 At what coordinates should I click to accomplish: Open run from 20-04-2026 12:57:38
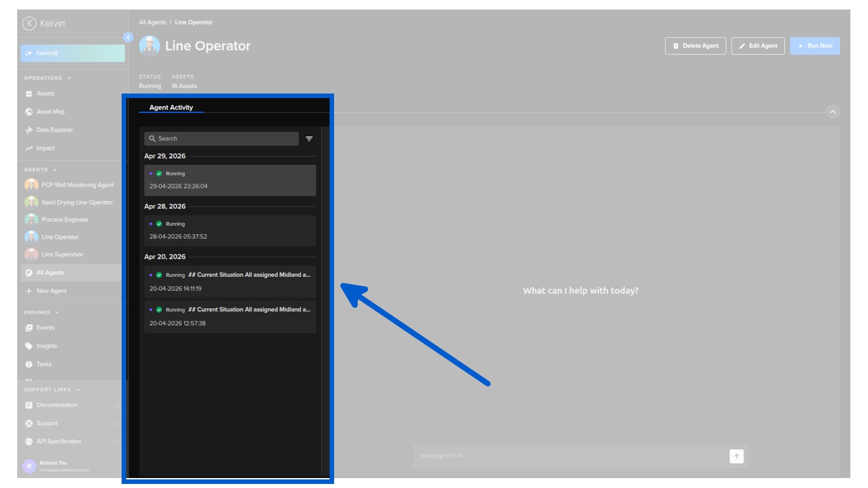click(x=230, y=316)
